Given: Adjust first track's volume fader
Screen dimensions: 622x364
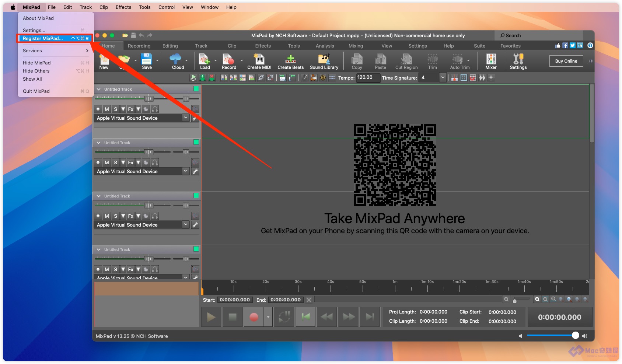Looking at the screenshot, I should point(148,98).
